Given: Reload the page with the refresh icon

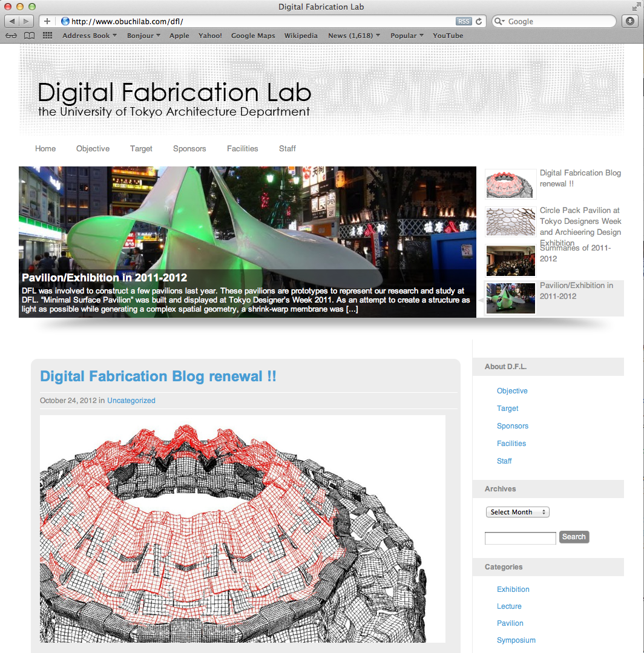Looking at the screenshot, I should click(479, 21).
